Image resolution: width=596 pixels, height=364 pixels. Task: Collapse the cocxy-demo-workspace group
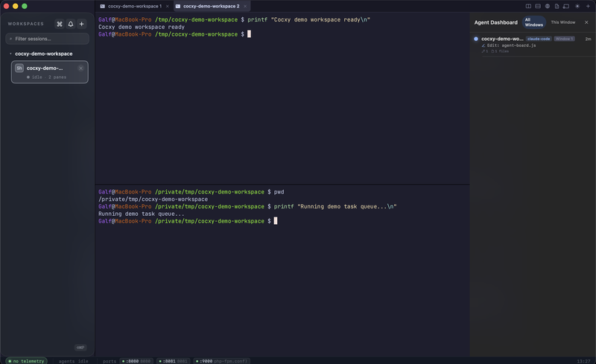click(10, 54)
